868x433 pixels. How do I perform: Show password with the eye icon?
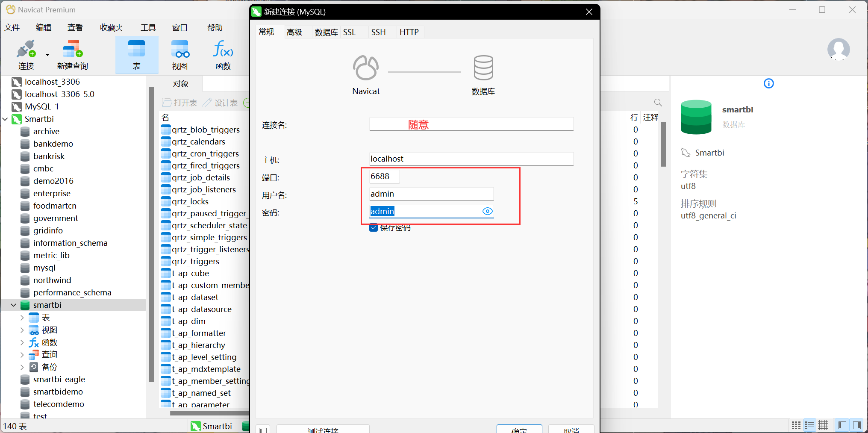[x=487, y=211]
